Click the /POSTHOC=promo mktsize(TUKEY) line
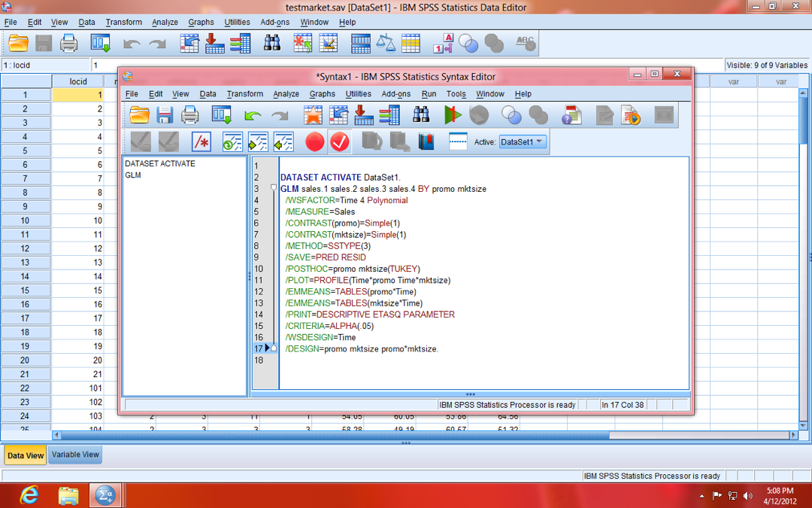This screenshot has width=812, height=508. [x=352, y=269]
